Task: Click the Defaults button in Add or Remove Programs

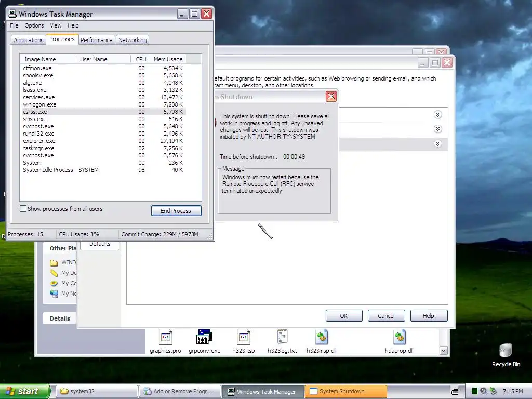Action: (x=100, y=245)
